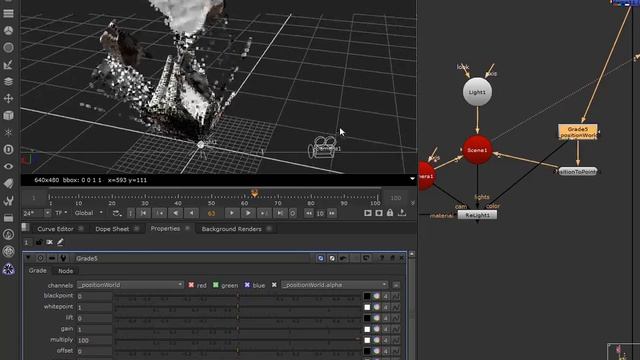Toggle the red channel checkbox
The height and width of the screenshot is (360, 640).
191,285
